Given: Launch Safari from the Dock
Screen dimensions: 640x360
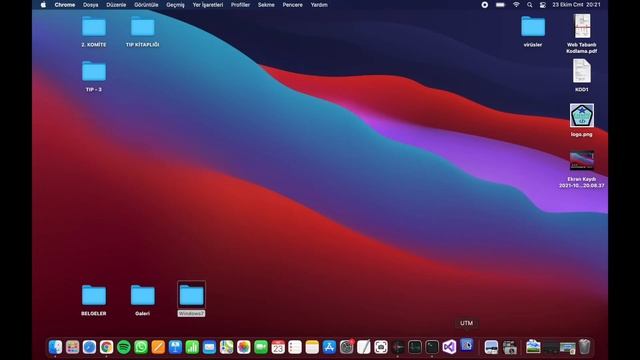Looking at the screenshot, I should [x=89, y=347].
